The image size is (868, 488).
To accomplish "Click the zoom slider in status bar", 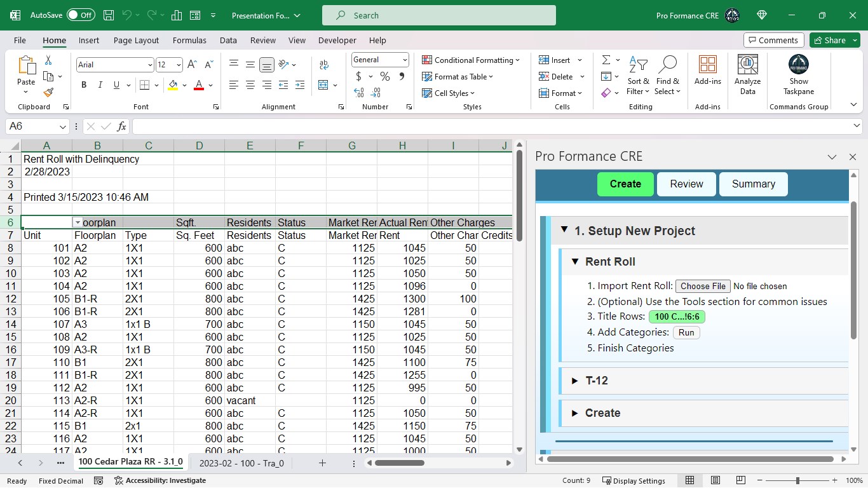I will point(797,480).
